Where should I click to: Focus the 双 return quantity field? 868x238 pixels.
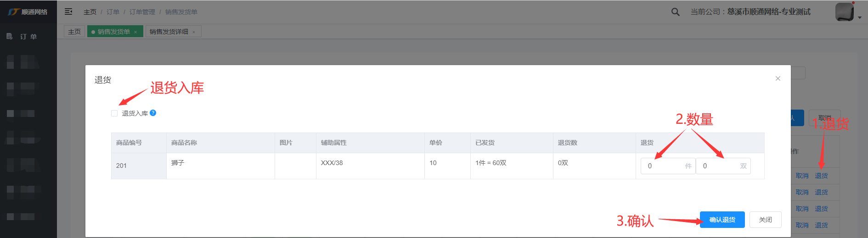coord(718,166)
